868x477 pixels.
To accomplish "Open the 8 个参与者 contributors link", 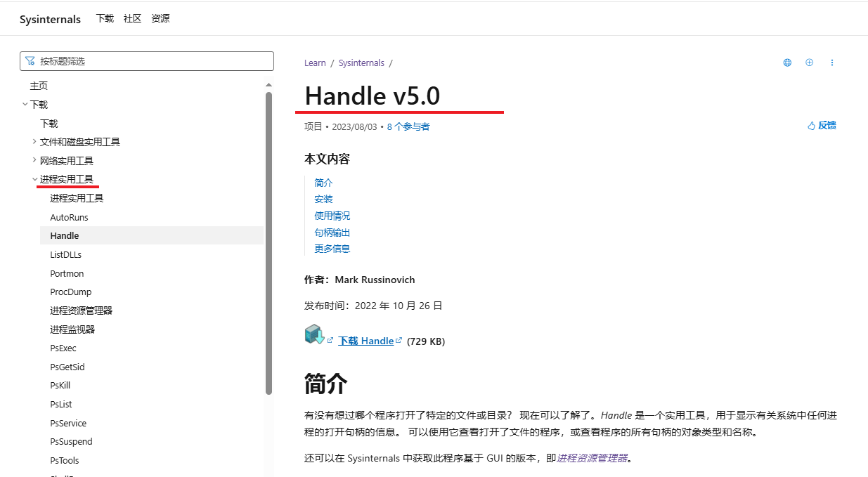I will pos(408,126).
